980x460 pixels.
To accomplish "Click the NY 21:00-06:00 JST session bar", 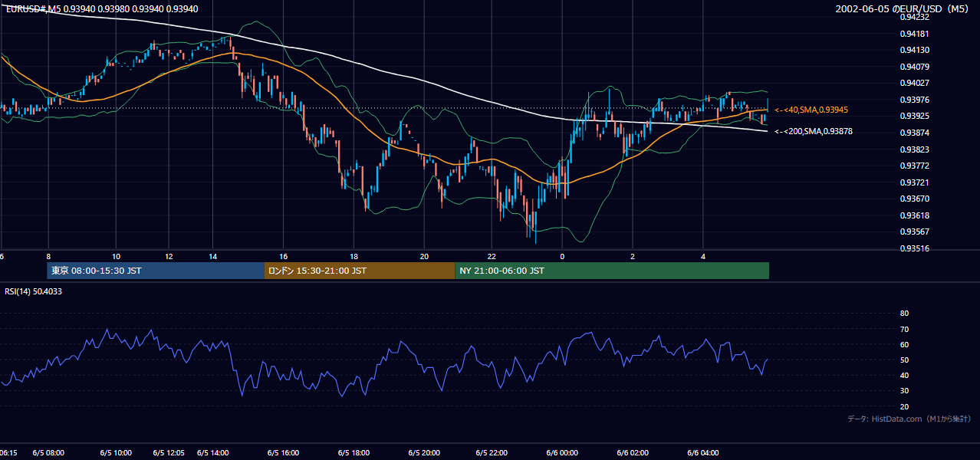I will [x=612, y=271].
